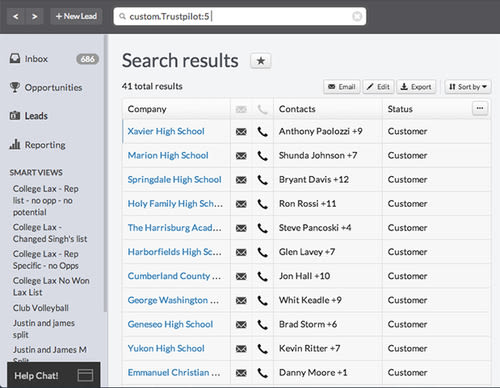Click phone icon in Jon Hall row
The height and width of the screenshot is (388, 500).
pos(262,276)
